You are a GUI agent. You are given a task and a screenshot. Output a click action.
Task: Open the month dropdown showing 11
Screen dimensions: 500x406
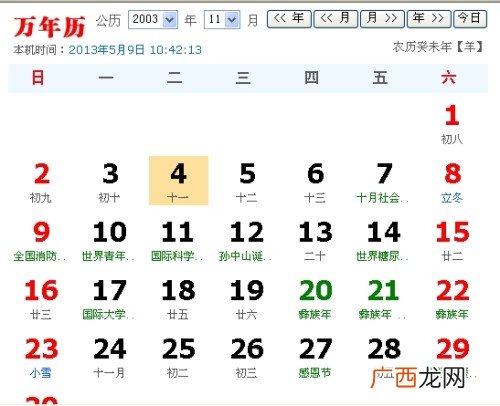222,20
